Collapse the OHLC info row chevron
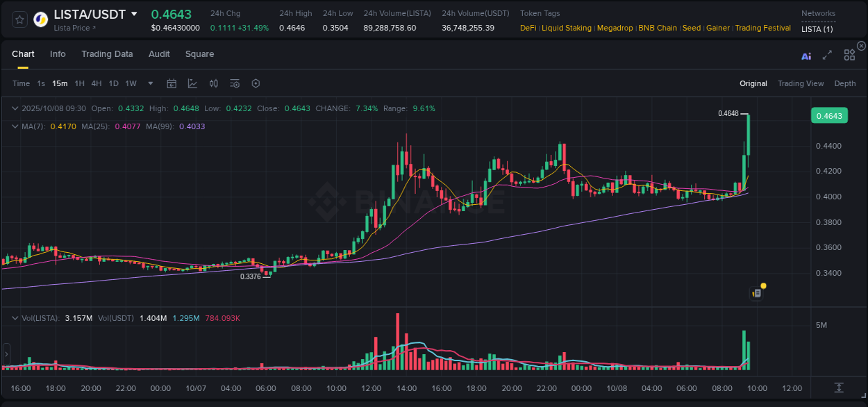This screenshot has width=868, height=407. pos(15,108)
